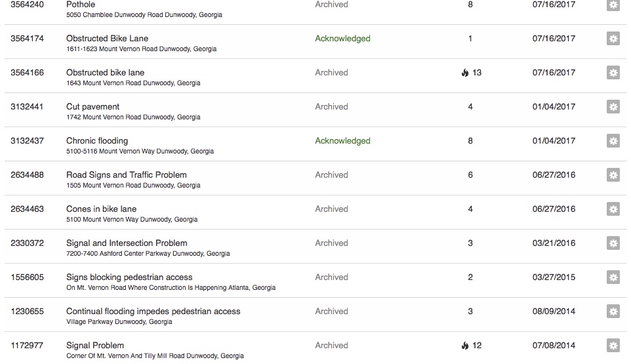
Task: Open gear menu for Chronic flooding issue
Action: 613,141
